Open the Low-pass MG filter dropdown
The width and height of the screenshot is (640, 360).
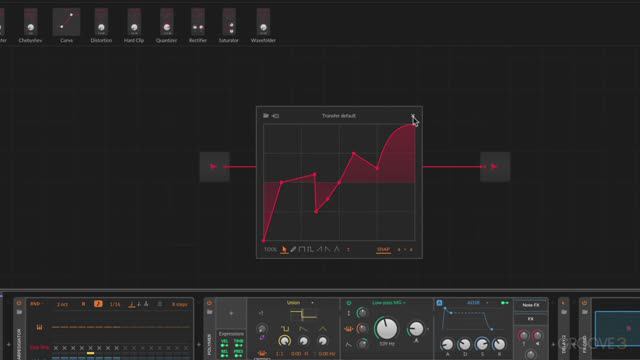[389, 303]
